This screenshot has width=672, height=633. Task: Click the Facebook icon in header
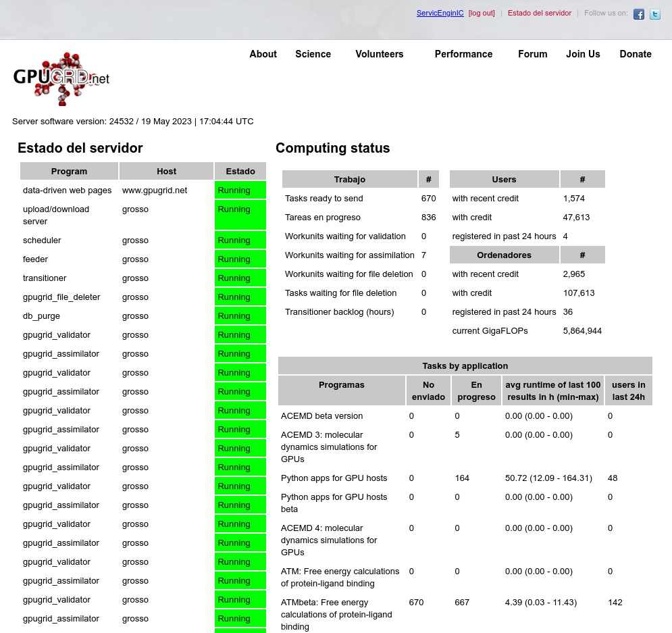(x=638, y=14)
